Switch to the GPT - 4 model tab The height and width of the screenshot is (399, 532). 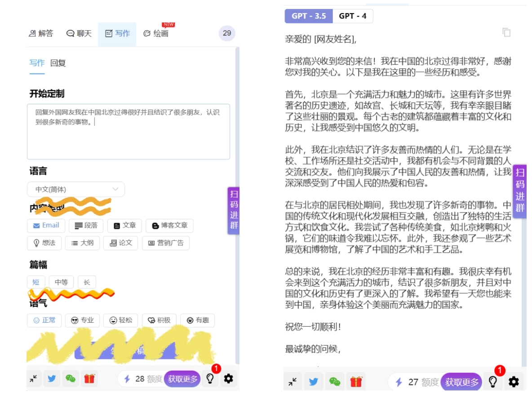pos(353,16)
